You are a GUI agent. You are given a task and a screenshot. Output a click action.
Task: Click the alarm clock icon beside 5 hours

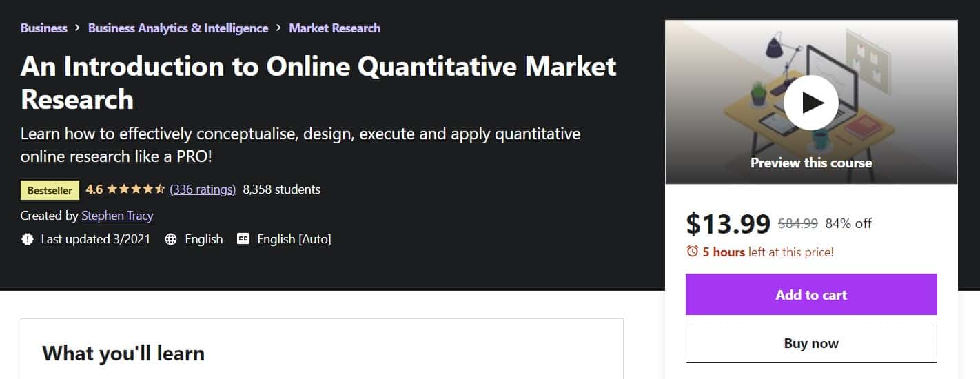693,252
